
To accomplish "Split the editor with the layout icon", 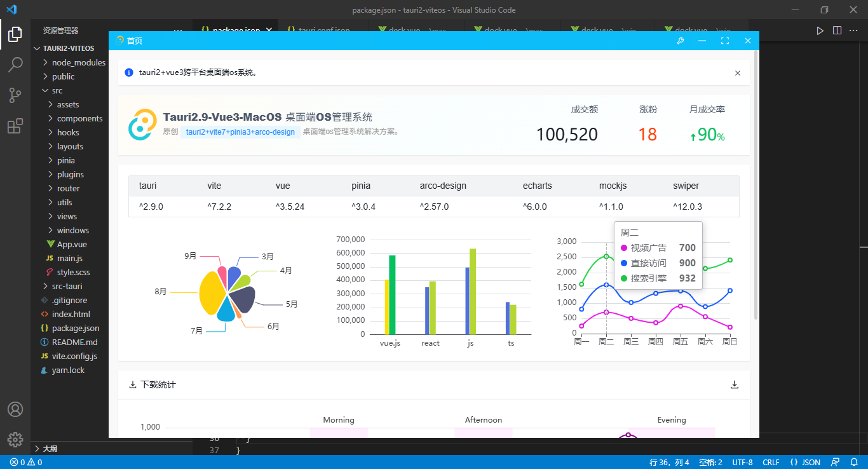I will click(x=837, y=30).
